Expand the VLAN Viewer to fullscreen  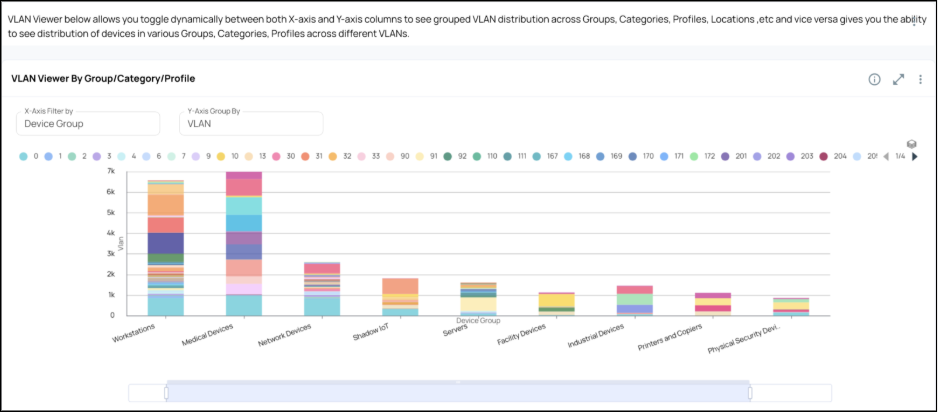(898, 79)
